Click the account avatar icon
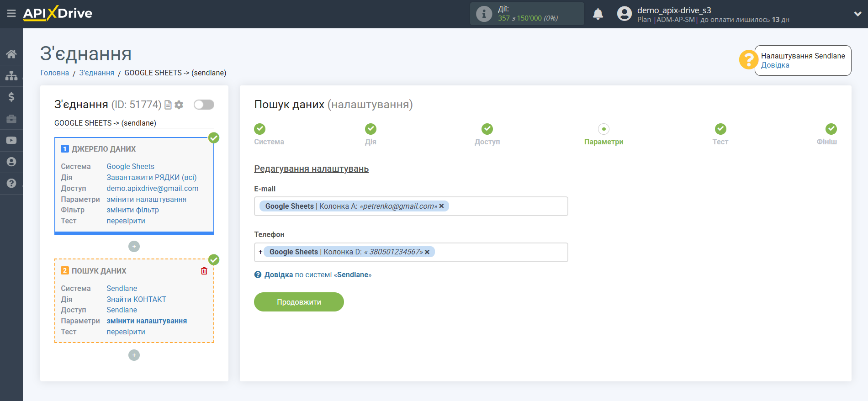The width and height of the screenshot is (868, 401). [x=624, y=14]
